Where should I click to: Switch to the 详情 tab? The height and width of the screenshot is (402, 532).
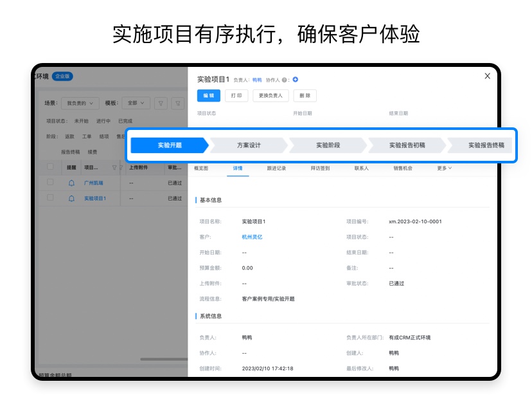pos(238,168)
